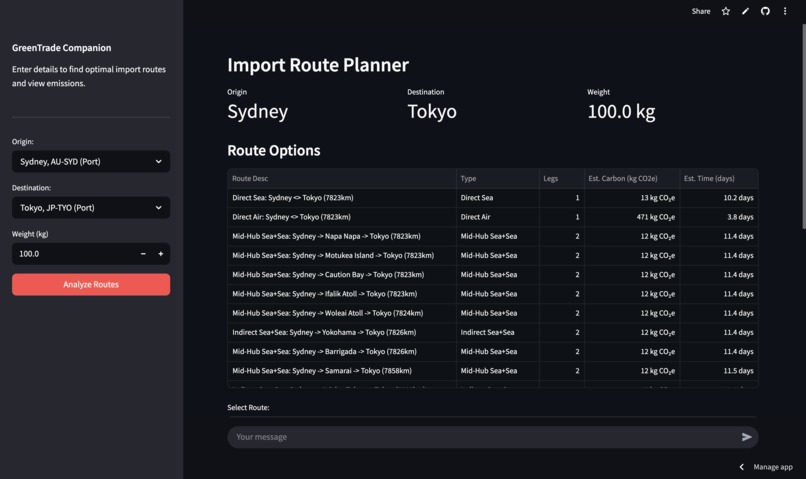
Task: Click the Tokyo destination metric value
Action: 432,112
